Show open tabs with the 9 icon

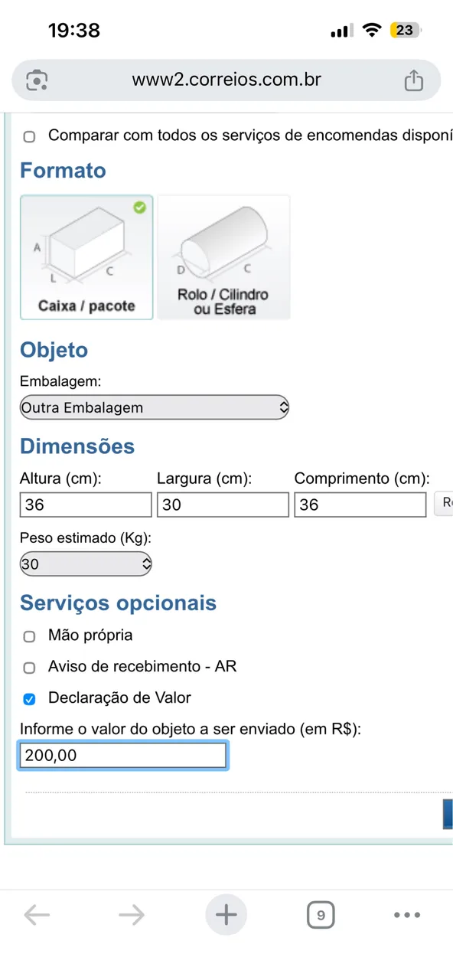pos(321,914)
